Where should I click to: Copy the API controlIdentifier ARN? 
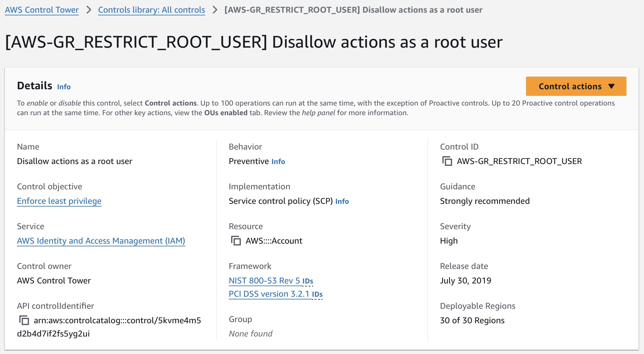(24, 320)
